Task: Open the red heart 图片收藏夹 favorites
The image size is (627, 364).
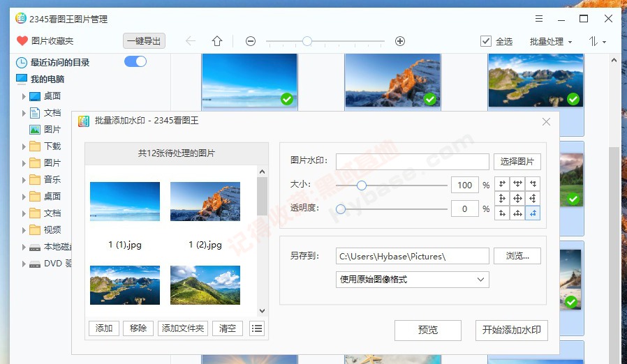Action: pos(22,40)
